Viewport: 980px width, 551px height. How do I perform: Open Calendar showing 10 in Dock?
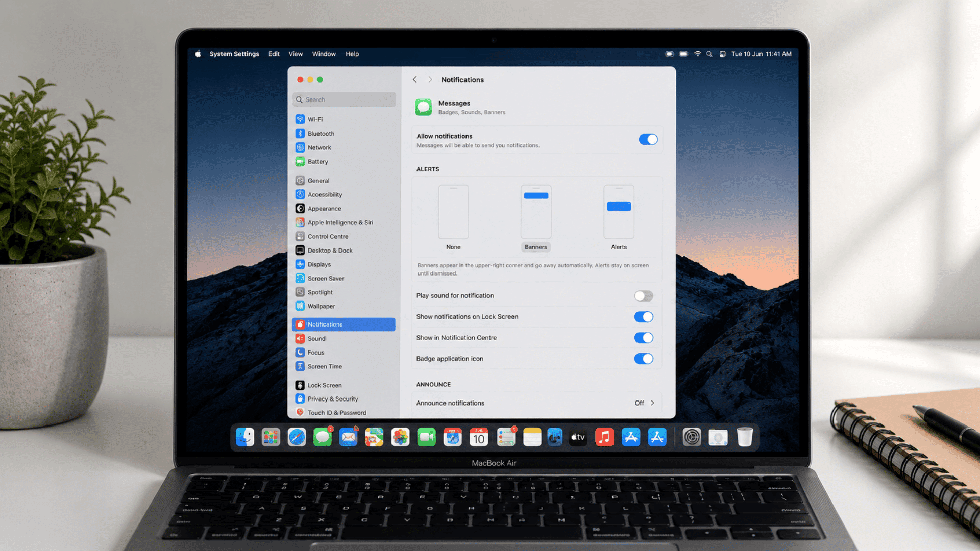coord(479,437)
